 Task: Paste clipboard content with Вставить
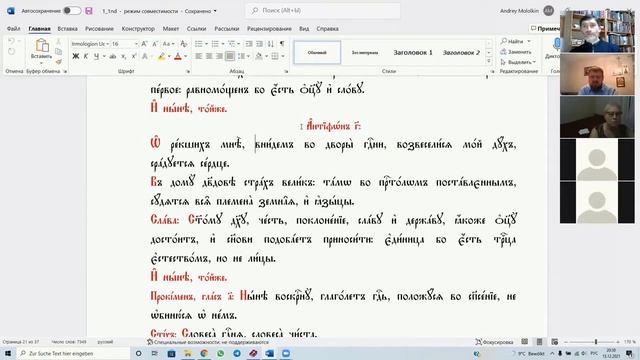[42, 50]
